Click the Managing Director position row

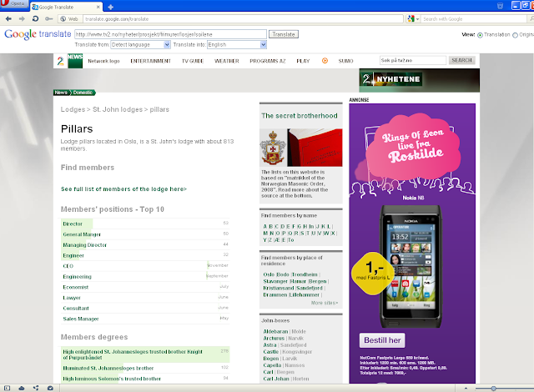click(145, 244)
